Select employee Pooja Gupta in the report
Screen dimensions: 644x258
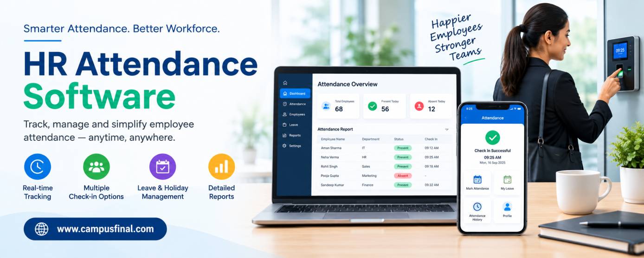[330, 176]
